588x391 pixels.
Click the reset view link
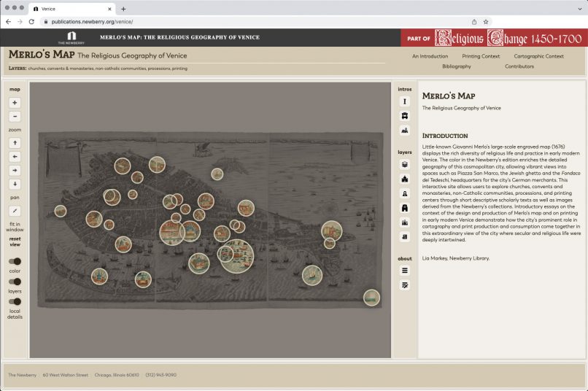[15, 241]
